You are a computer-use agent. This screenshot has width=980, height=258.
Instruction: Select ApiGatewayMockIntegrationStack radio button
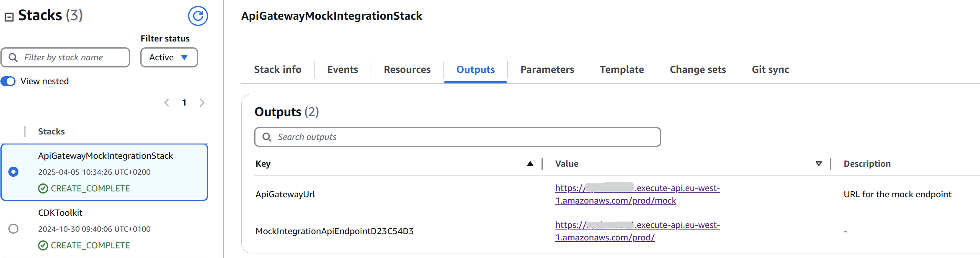tap(13, 172)
